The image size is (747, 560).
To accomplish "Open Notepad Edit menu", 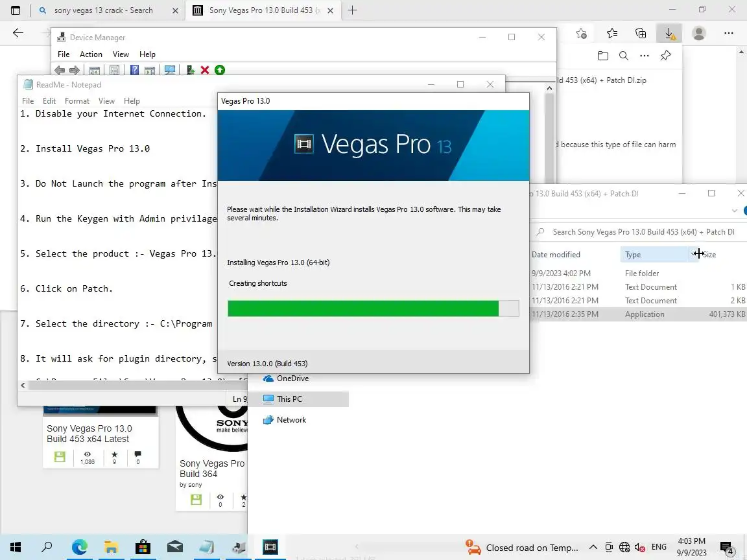I will coord(49,101).
